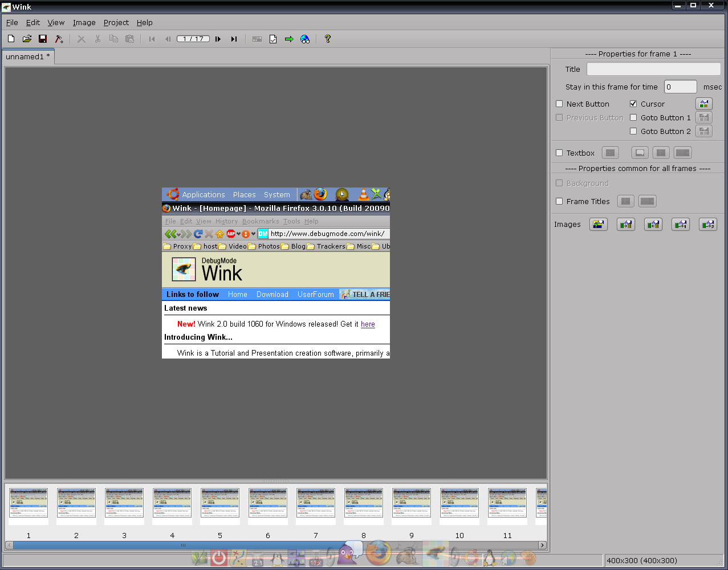Click the textbox callout shape button
Image resolution: width=728 pixels, height=570 pixels.
click(x=640, y=153)
